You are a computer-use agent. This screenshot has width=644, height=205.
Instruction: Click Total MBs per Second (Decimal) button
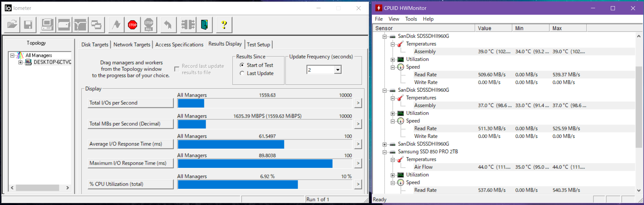pos(131,124)
